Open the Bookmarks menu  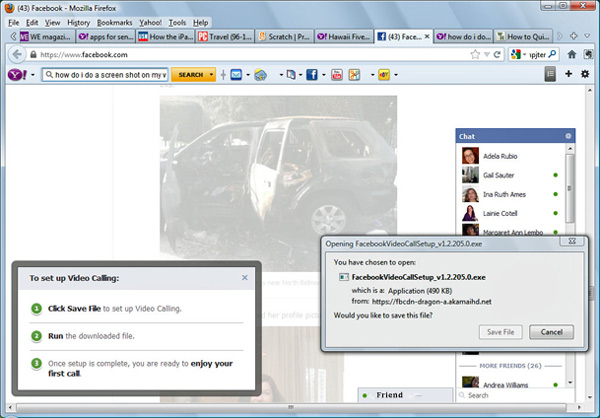114,23
